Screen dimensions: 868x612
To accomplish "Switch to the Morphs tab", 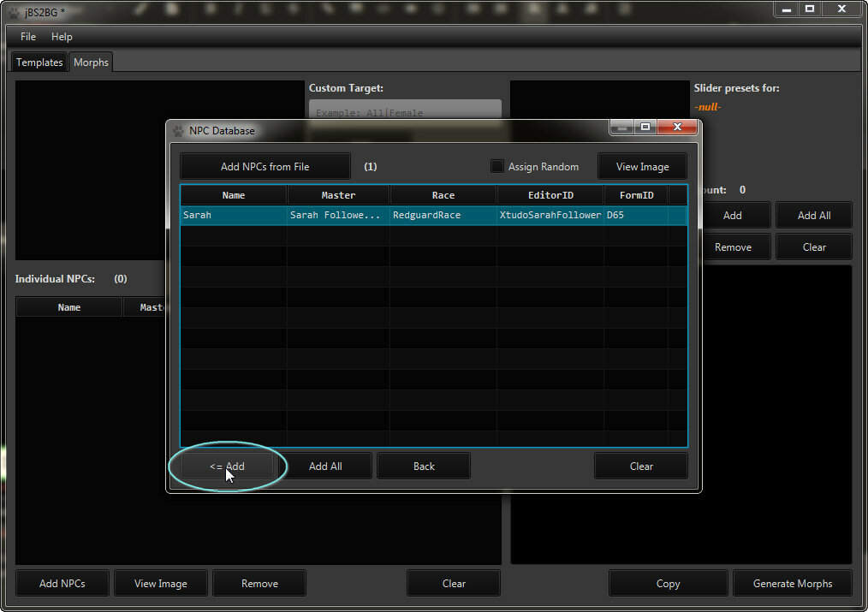I will 91,62.
